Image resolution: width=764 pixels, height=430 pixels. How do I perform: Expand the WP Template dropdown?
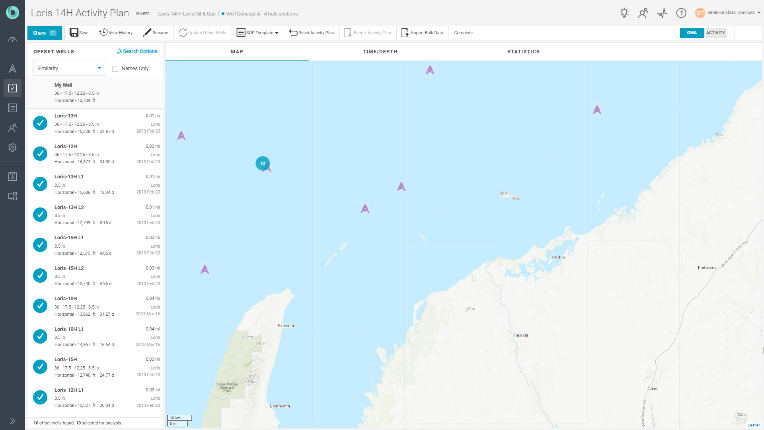257,33
